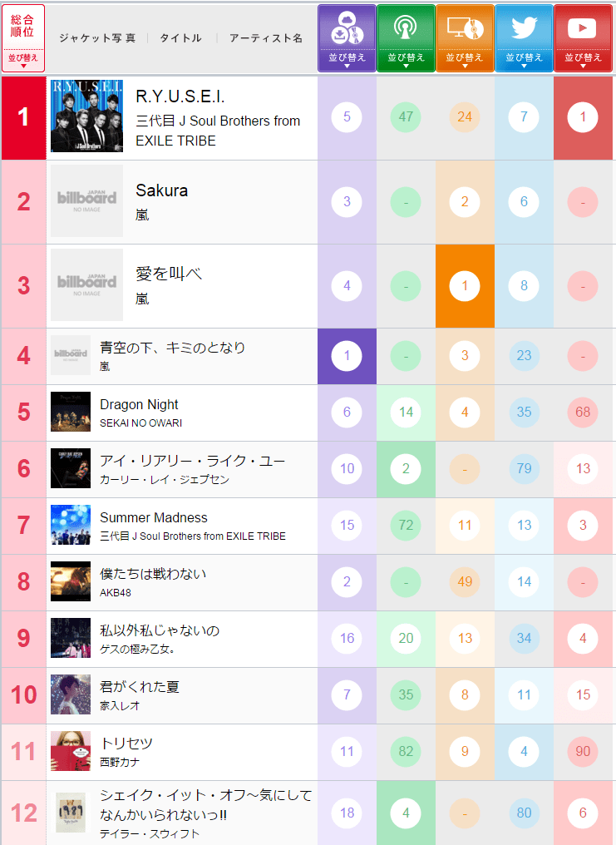The image size is (616, 845).
Task: Expand the 並び替え sort under the purple column
Action: click(347, 58)
